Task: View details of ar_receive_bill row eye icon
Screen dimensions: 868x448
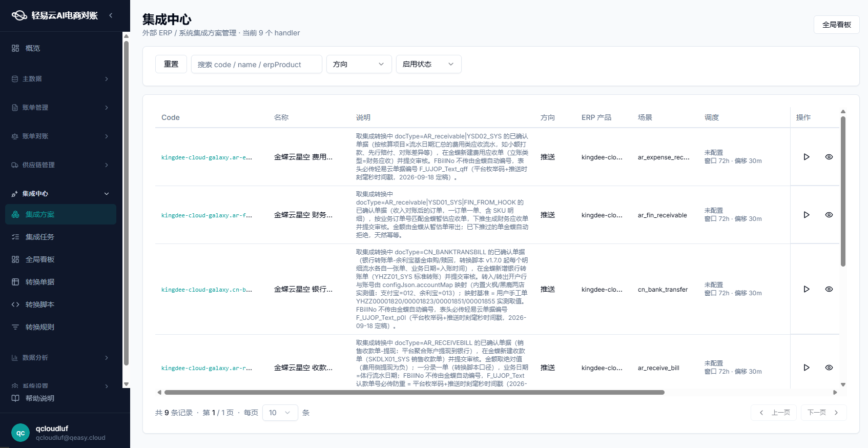Action: coord(829,368)
